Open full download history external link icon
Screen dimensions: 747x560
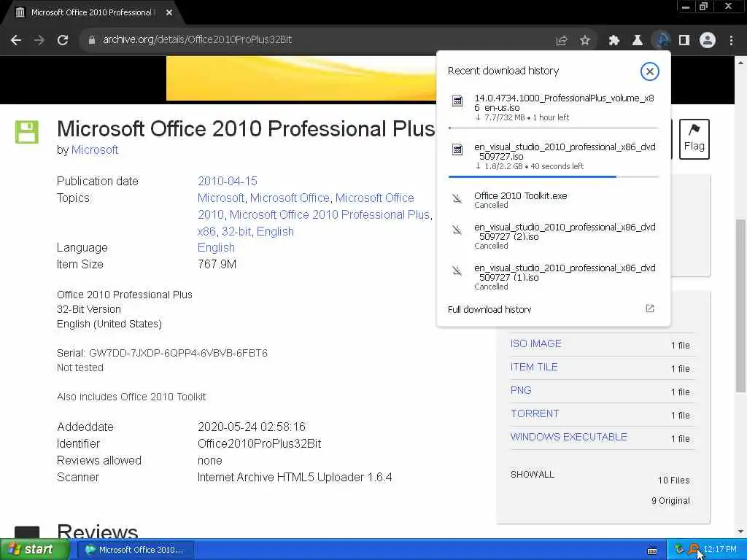(650, 308)
